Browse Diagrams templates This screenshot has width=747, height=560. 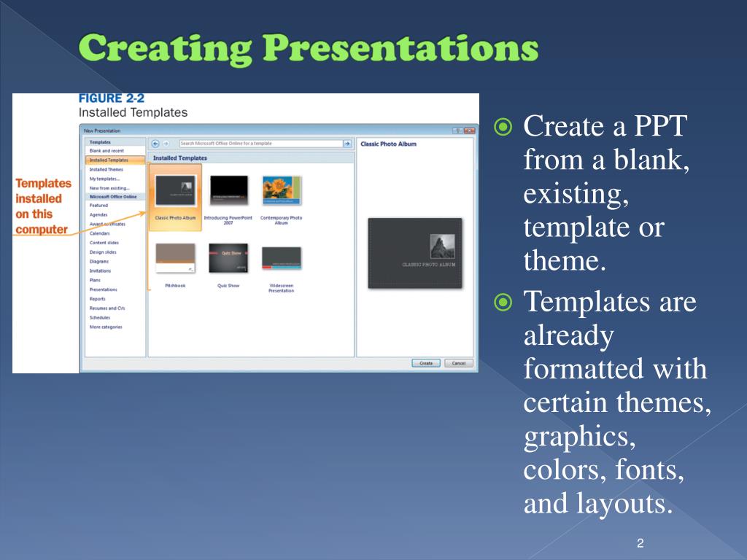tap(99, 262)
